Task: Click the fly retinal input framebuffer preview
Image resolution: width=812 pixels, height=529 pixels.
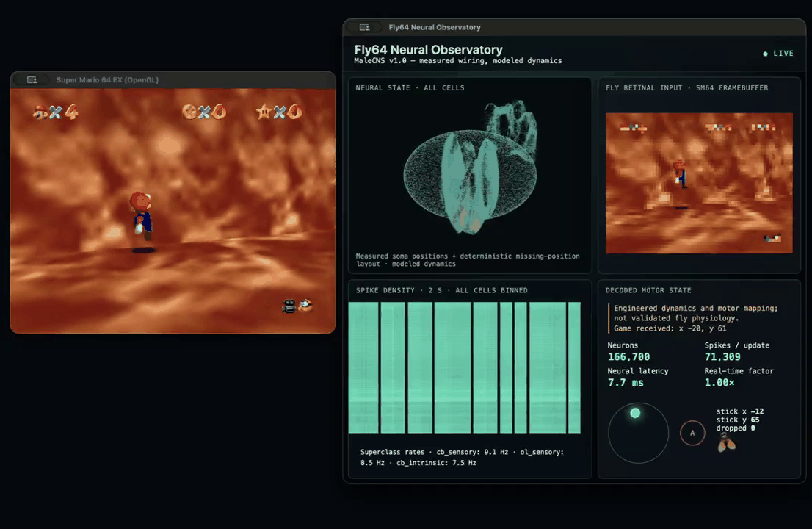Action: [699, 183]
